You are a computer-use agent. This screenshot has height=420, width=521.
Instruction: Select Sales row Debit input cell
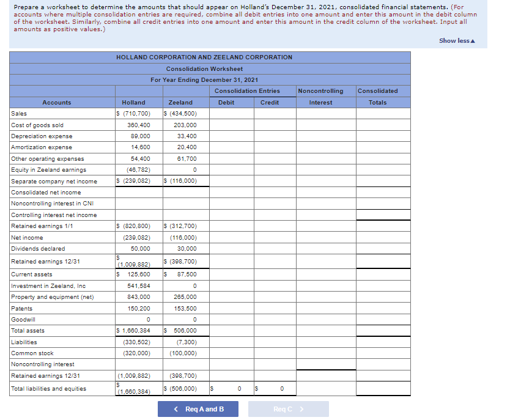232,114
